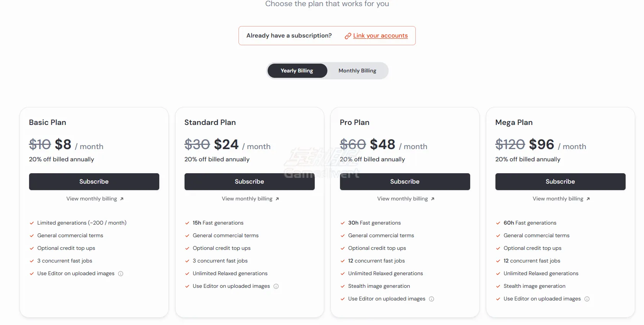Viewport: 644px width, 325px height.
Task: View monthly billing for the Pro Plan
Action: coord(402,199)
